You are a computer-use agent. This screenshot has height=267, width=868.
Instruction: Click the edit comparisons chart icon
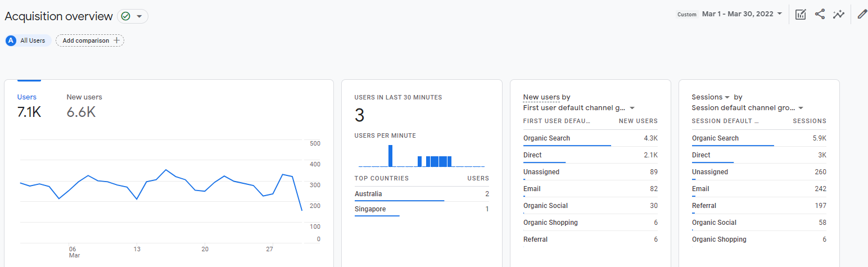pos(801,15)
